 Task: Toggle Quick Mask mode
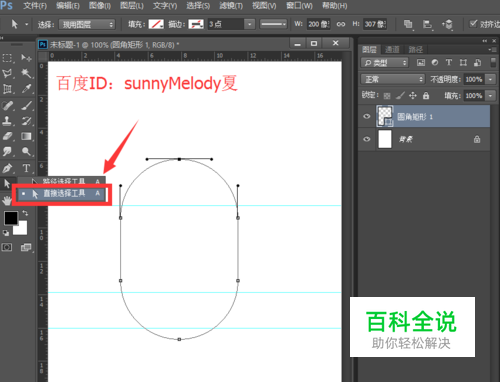[x=7, y=247]
